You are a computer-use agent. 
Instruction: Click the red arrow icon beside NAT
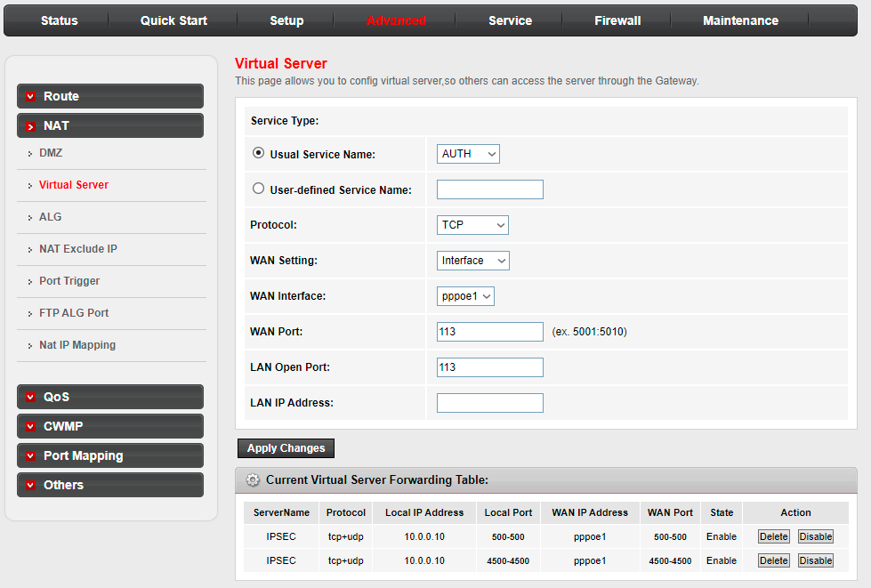tap(31, 126)
